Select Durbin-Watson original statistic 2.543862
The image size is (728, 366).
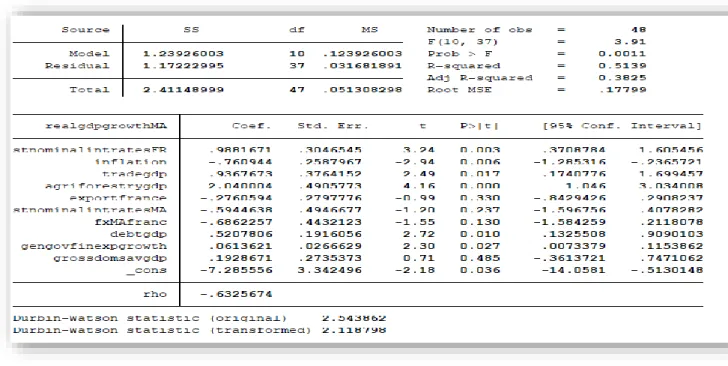[354, 318]
